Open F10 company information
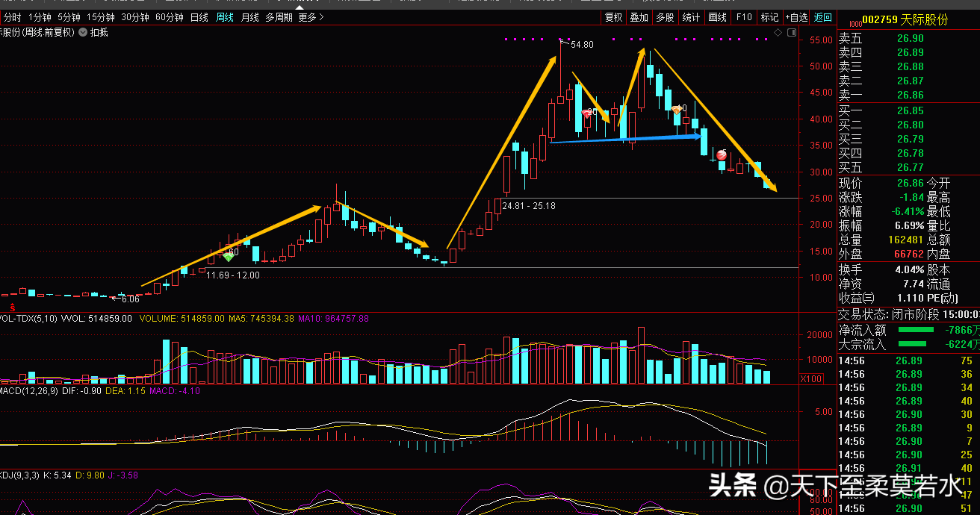The image size is (980, 515). 744,17
